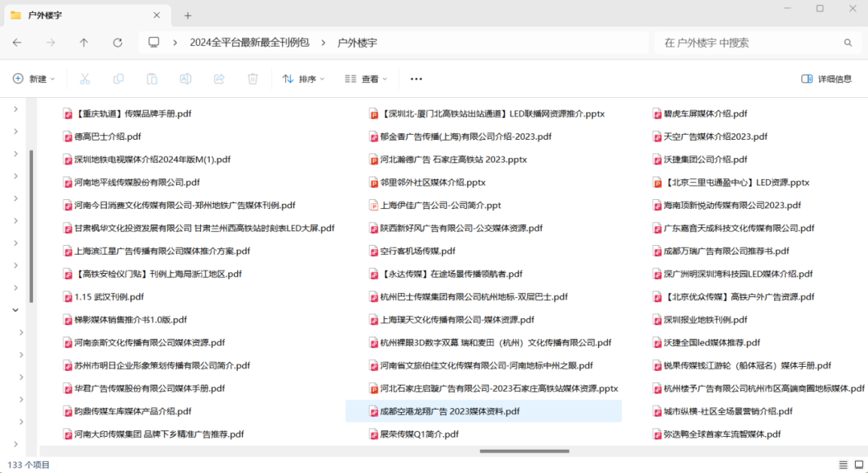Select file 【高铁安检仪门贴】刊例上海局浙江地区.pdf
Screen dimensions: 868x473
(153, 274)
